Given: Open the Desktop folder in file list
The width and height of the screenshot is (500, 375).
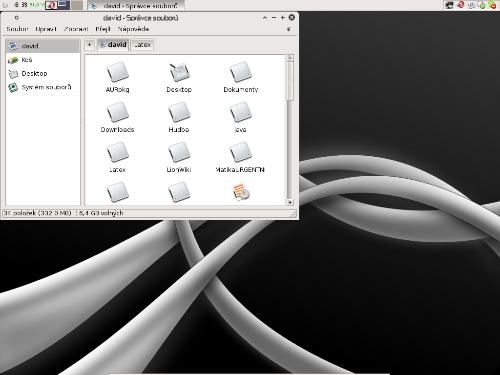Looking at the screenshot, I should [x=179, y=77].
